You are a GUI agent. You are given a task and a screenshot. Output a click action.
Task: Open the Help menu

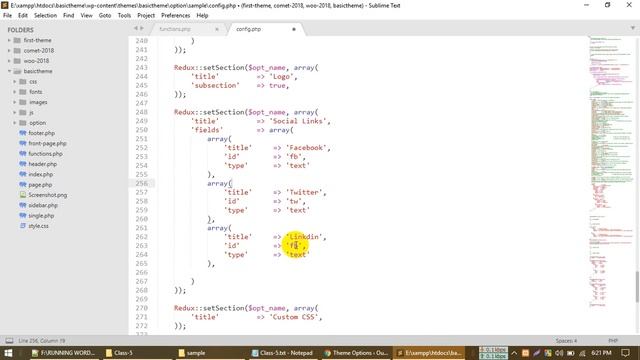click(x=202, y=16)
